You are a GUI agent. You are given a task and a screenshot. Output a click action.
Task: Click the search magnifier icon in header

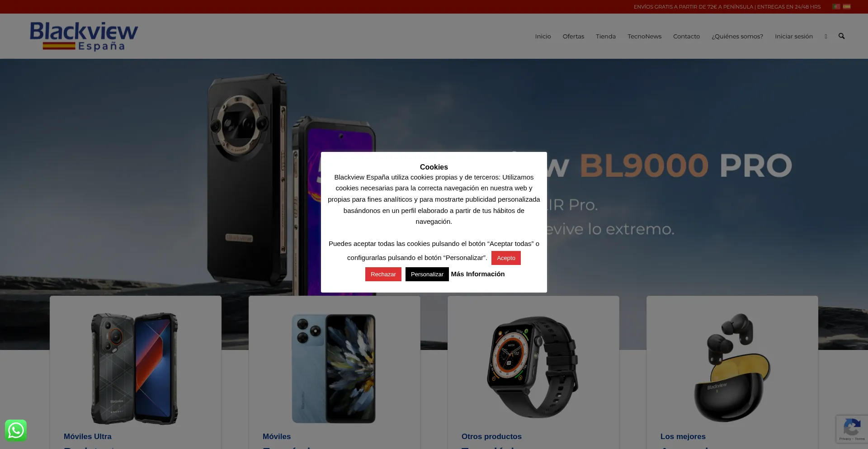pos(841,36)
